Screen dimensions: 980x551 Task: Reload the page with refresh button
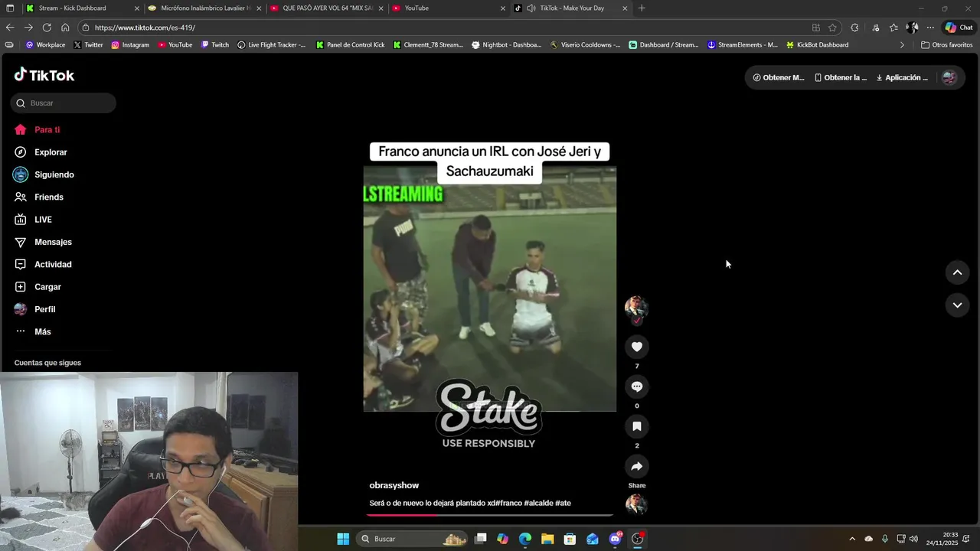47,28
